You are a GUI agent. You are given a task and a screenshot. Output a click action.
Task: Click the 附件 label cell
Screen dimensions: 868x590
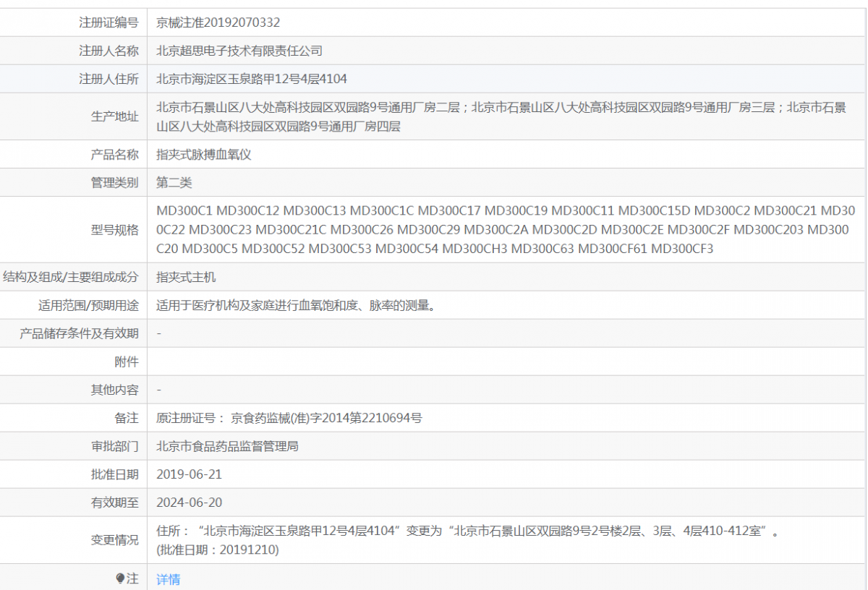pyautogui.click(x=73, y=362)
